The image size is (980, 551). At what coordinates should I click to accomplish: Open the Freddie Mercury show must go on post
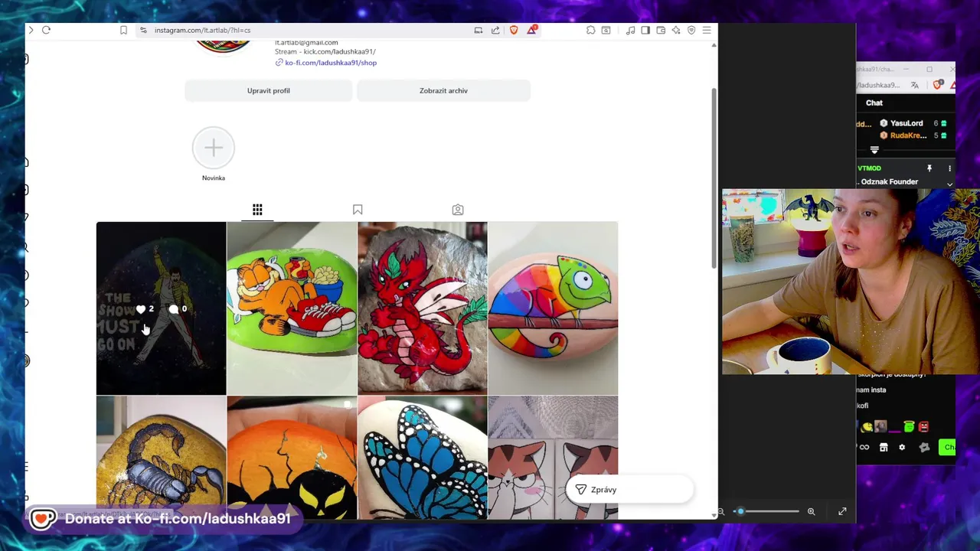click(x=161, y=308)
